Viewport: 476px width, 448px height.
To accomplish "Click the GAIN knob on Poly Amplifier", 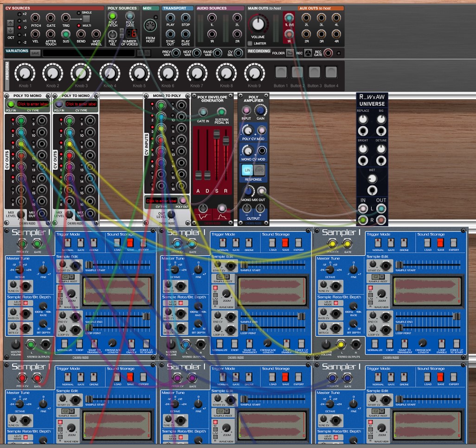I will pyautogui.click(x=260, y=110).
